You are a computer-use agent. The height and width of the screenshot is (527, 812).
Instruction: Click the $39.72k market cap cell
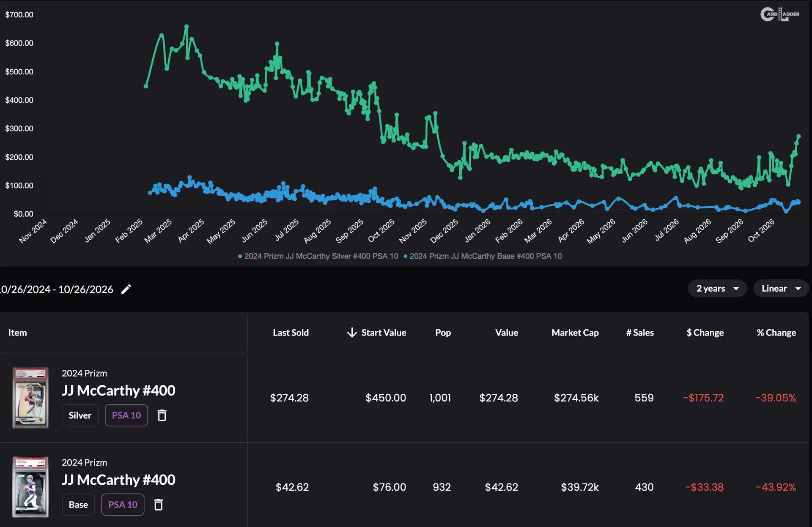point(580,487)
